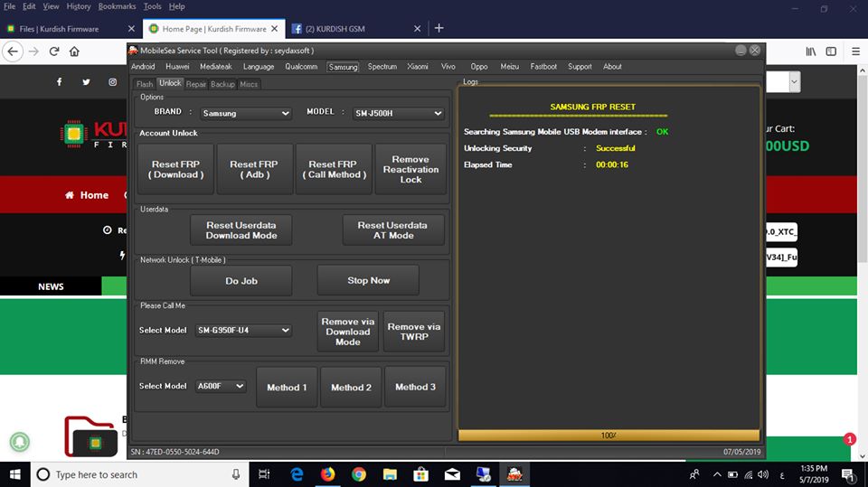Open the Xiaomi menu
This screenshot has height=487, width=868.
click(418, 67)
